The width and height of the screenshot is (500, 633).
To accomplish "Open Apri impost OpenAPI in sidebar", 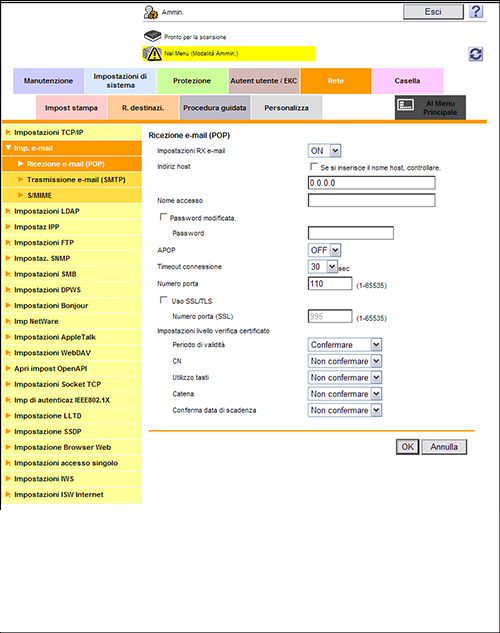I will (72, 369).
